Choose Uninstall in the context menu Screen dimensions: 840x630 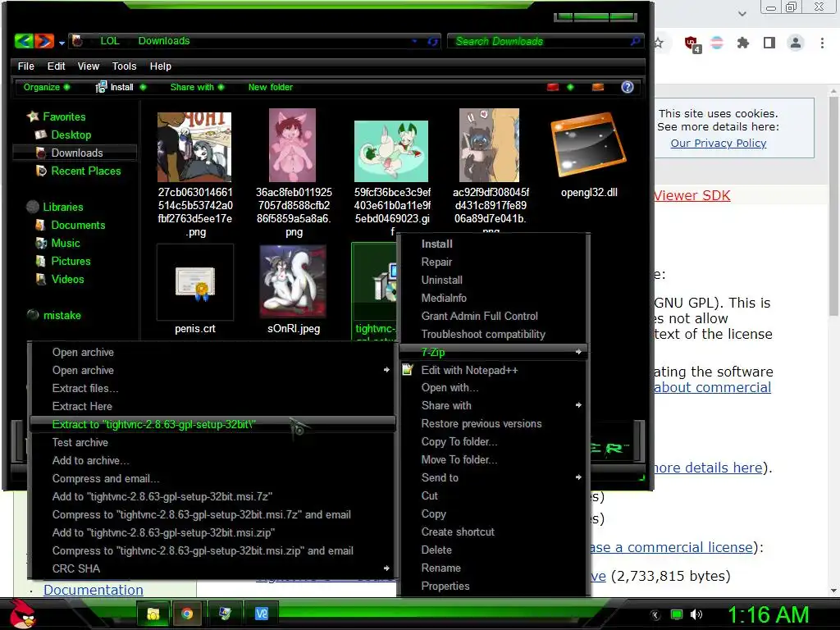(x=441, y=280)
